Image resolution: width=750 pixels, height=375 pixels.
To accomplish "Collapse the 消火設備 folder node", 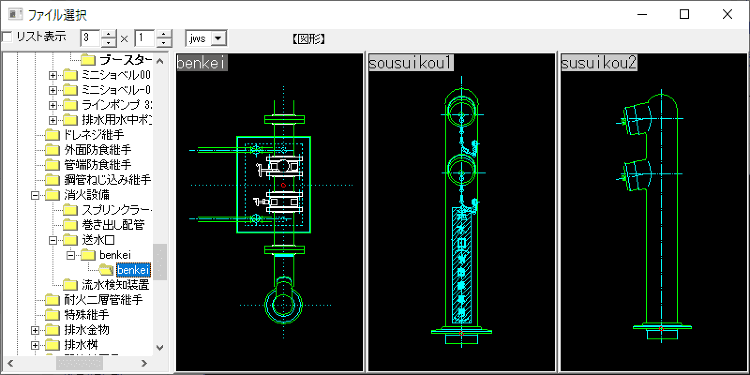I will tap(35, 195).
